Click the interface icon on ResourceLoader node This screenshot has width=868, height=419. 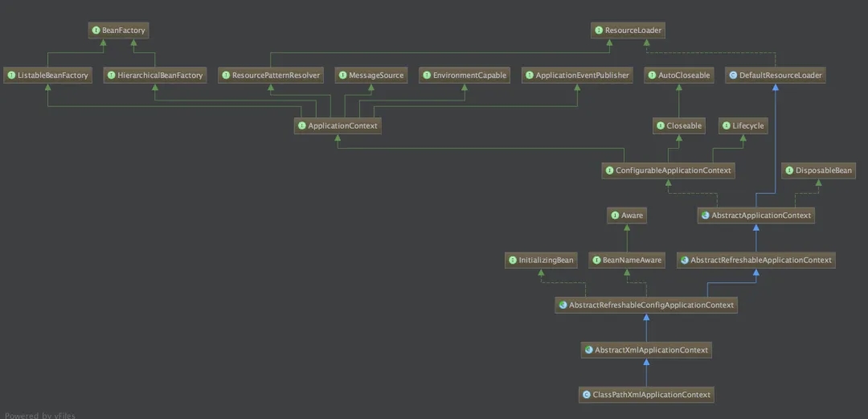(x=599, y=31)
